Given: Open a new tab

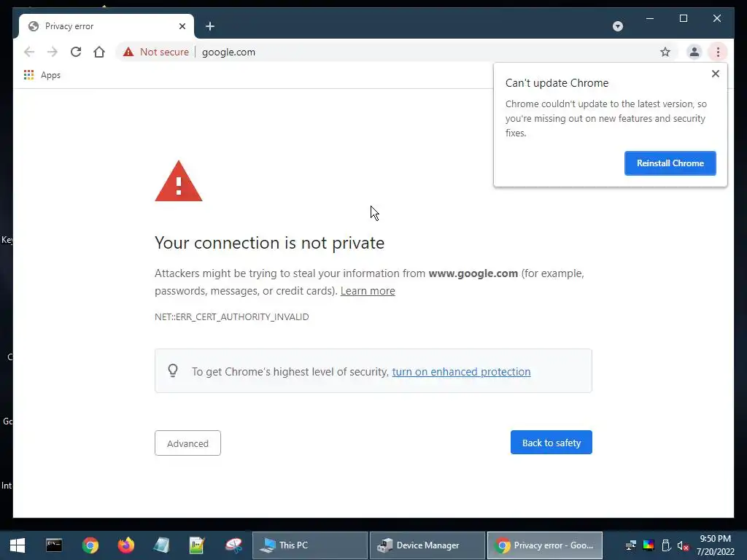Looking at the screenshot, I should [210, 26].
